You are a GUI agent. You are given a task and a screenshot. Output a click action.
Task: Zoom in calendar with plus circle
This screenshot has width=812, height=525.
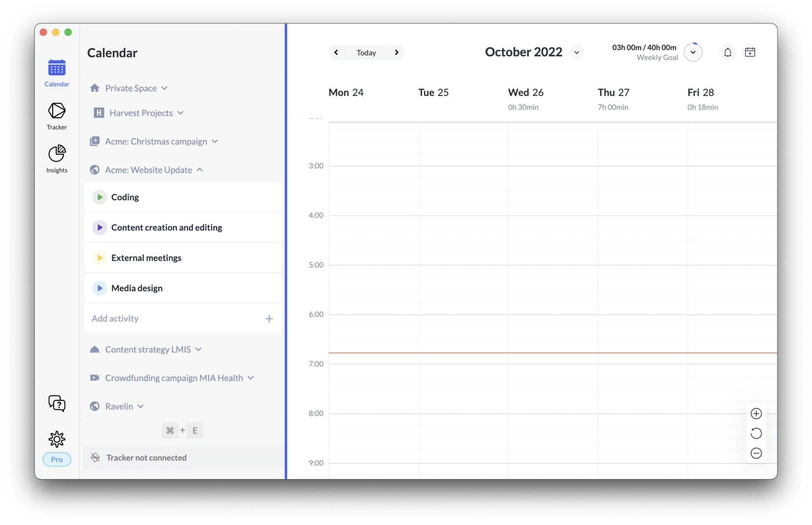pos(756,414)
